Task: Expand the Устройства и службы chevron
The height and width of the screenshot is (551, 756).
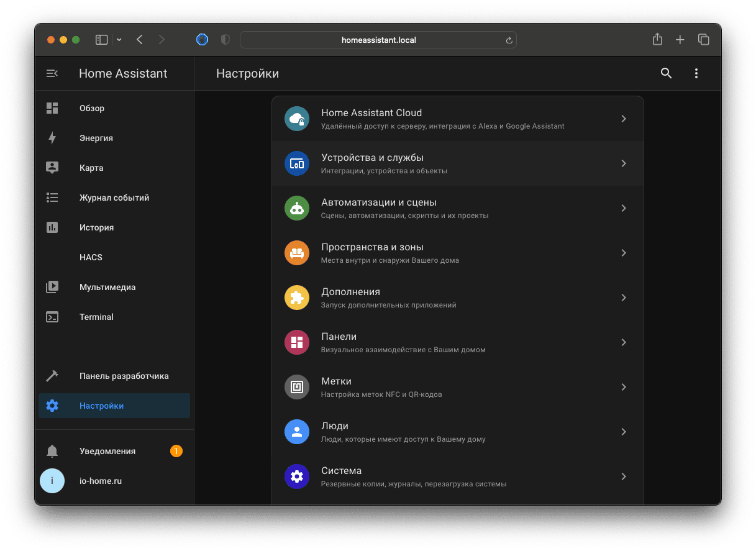Action: click(624, 163)
